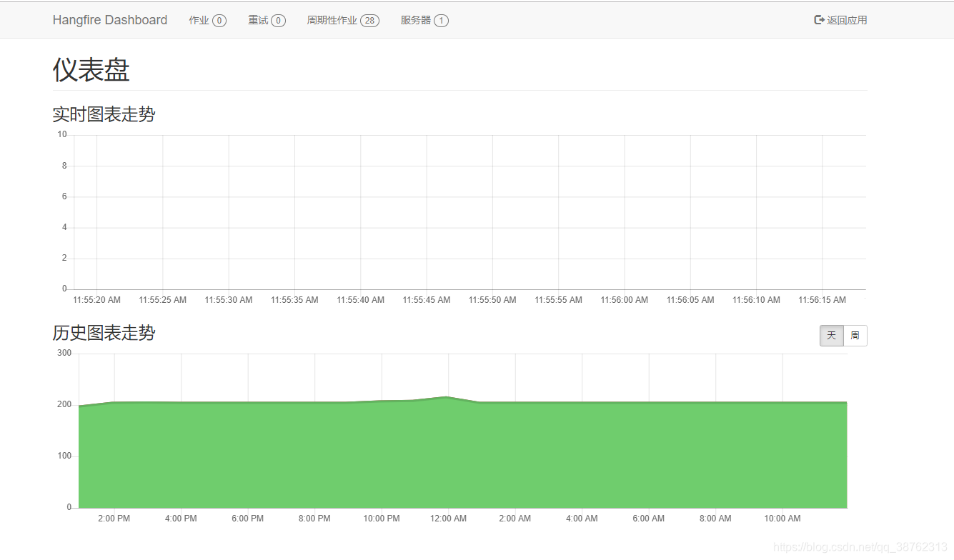The height and width of the screenshot is (560, 954).
Task: Click the 10:00 PM history axis label
Action: 382,519
